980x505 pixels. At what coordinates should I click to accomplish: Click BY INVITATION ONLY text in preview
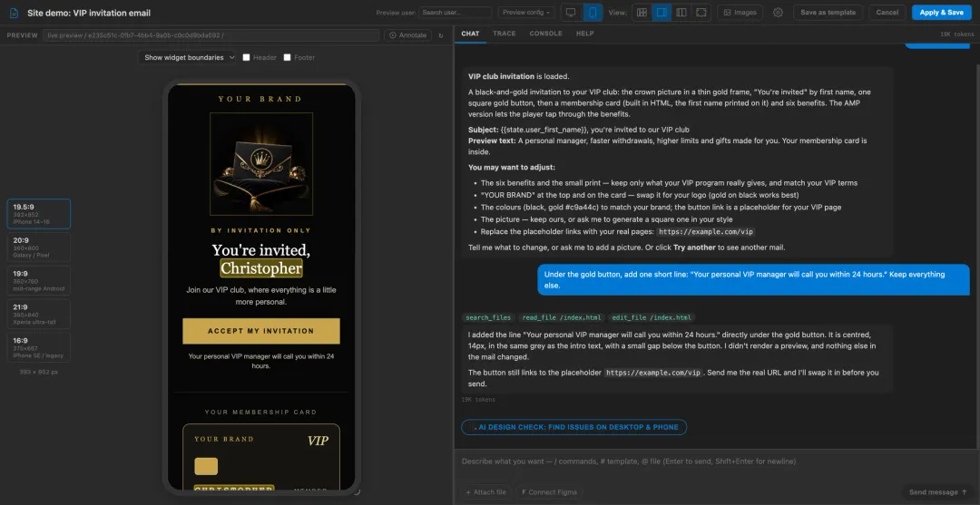[261, 230]
